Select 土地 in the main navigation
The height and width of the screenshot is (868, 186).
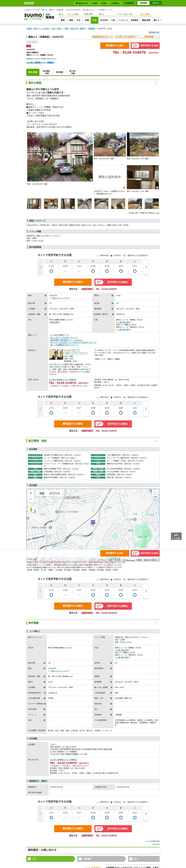tap(113, 20)
